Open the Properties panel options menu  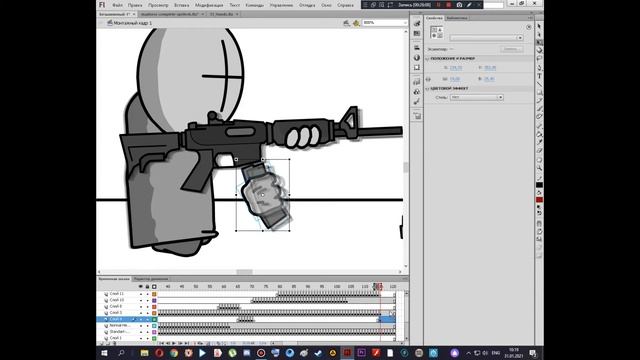[530, 18]
